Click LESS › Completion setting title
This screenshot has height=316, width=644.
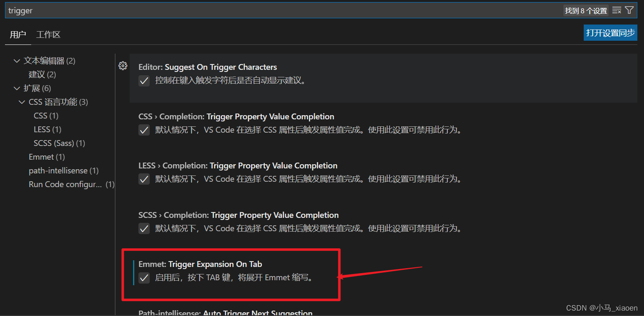click(238, 166)
